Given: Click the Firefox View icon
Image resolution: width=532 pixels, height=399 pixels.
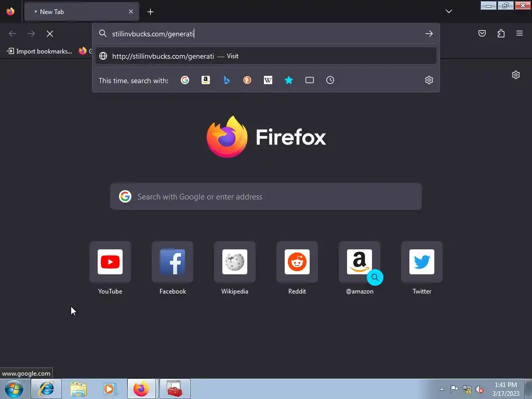Looking at the screenshot, I should click(10, 11).
